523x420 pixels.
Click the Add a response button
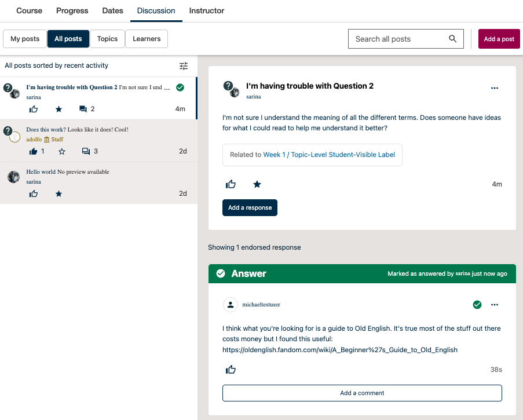(x=250, y=207)
